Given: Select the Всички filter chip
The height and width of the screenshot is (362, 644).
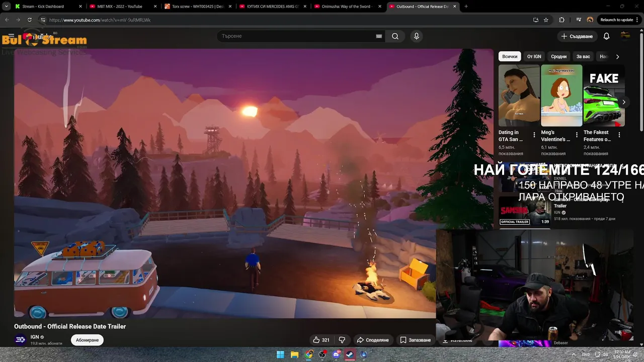Looking at the screenshot, I should [510, 56].
